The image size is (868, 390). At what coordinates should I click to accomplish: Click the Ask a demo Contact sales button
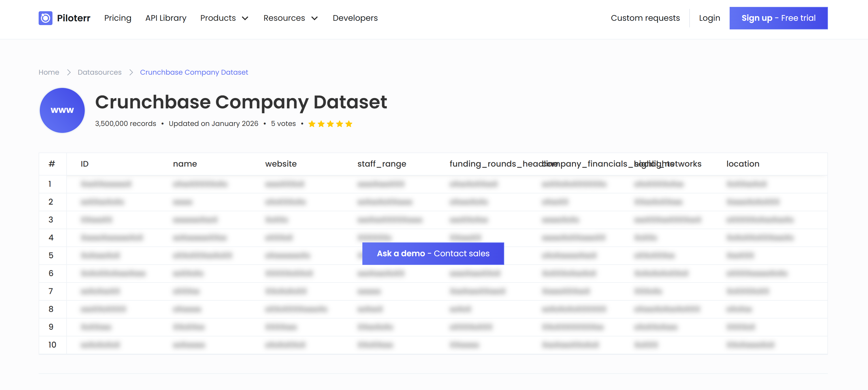(x=433, y=253)
